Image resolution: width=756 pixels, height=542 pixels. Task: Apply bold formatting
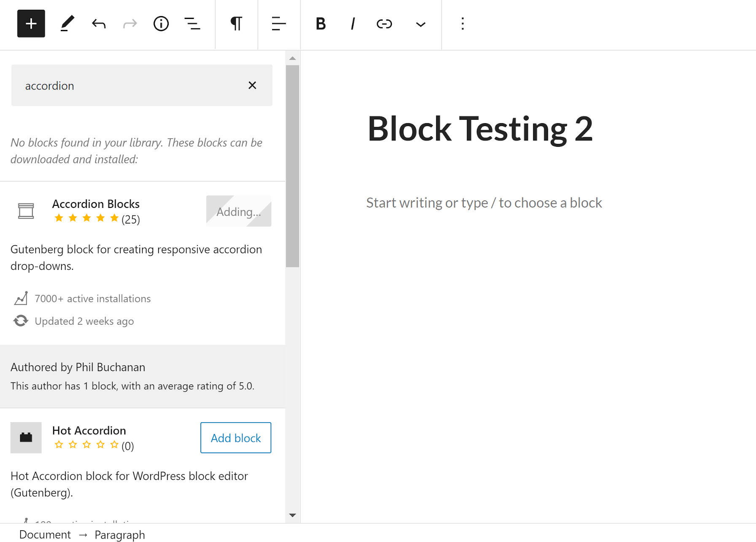pos(321,24)
